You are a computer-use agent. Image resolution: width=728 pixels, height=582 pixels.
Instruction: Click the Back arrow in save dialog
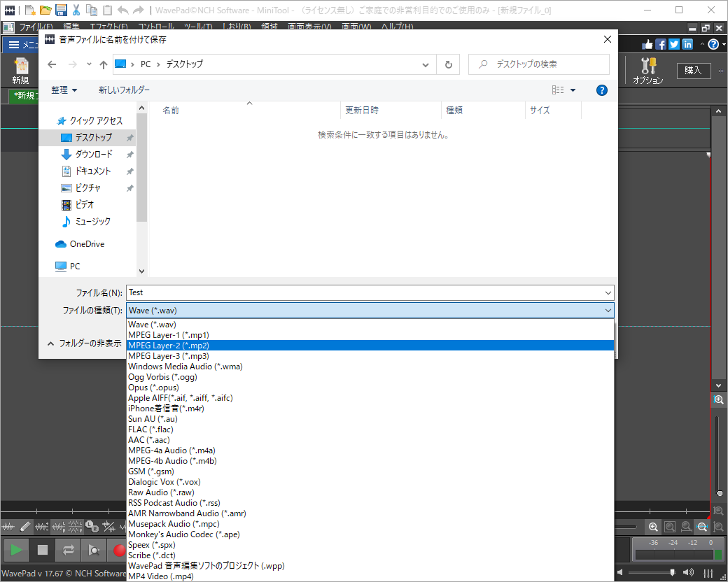(x=52, y=64)
